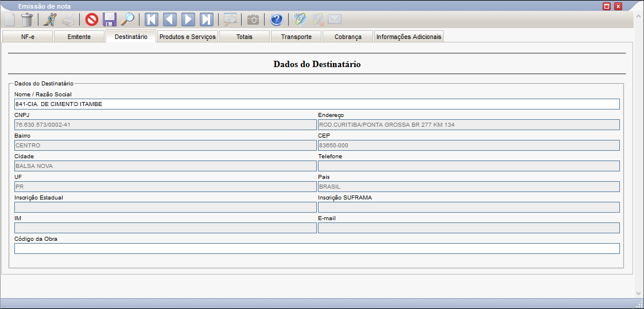The width and height of the screenshot is (644, 309).
Task: Click the Inscrição Estadual field
Action: 165,207
